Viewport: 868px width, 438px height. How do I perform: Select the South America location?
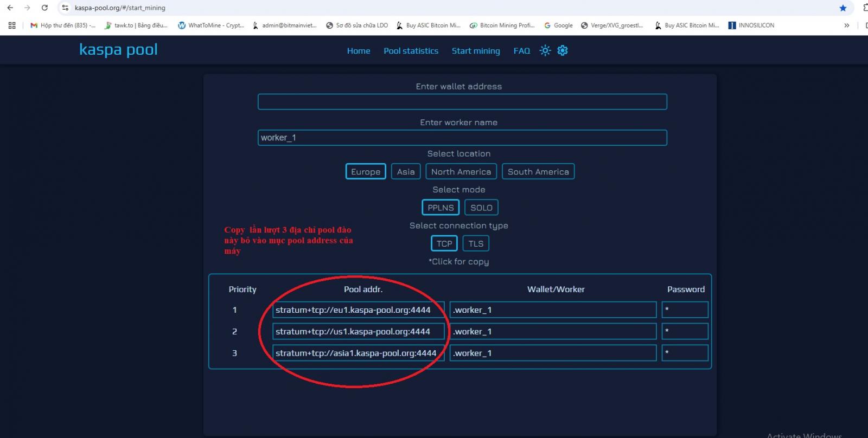pos(538,171)
